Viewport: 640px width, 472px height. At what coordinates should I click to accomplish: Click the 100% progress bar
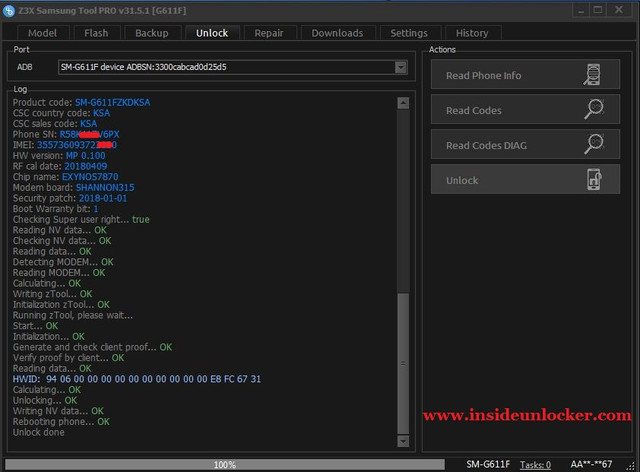click(225, 465)
